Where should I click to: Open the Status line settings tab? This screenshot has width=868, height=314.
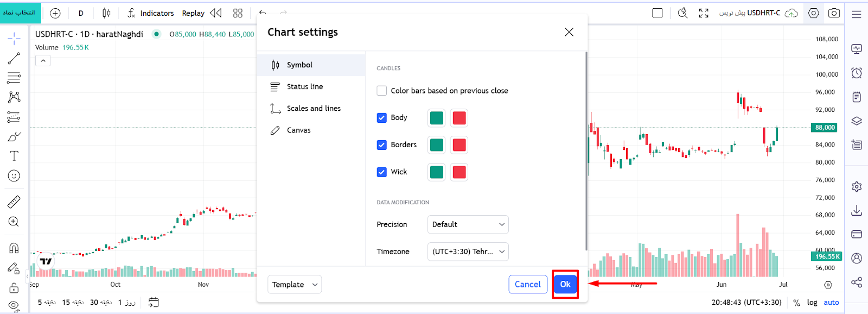pos(311,86)
